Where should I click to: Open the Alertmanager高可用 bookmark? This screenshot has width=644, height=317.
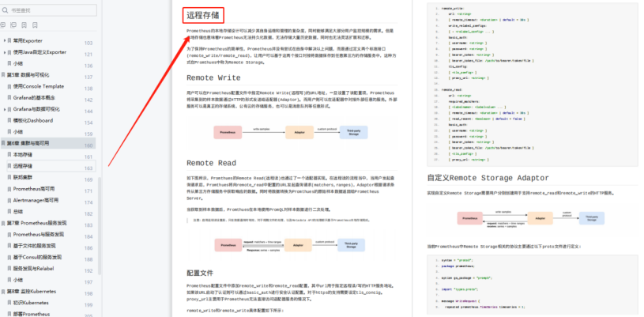36,200
